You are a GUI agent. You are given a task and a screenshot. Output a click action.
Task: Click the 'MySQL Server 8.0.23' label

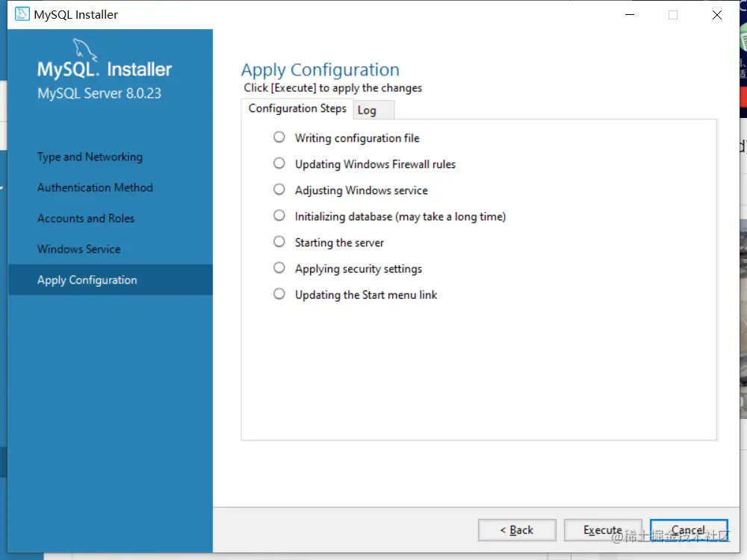[99, 93]
